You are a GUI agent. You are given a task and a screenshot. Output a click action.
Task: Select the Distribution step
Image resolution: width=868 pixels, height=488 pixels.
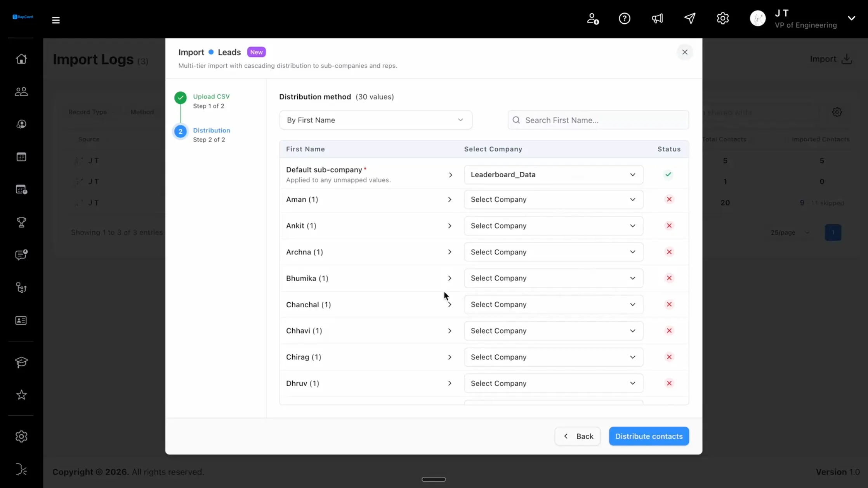[x=211, y=134]
